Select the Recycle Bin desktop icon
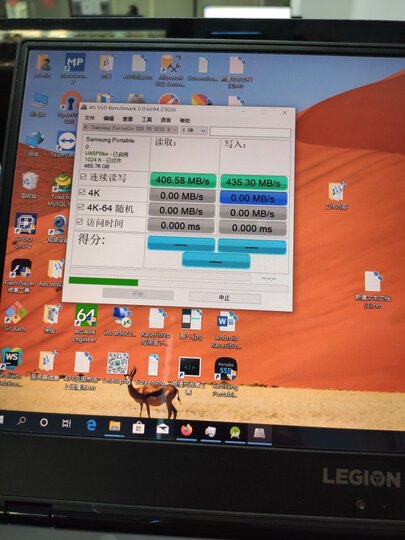The height and width of the screenshot is (540, 405). click(x=30, y=185)
